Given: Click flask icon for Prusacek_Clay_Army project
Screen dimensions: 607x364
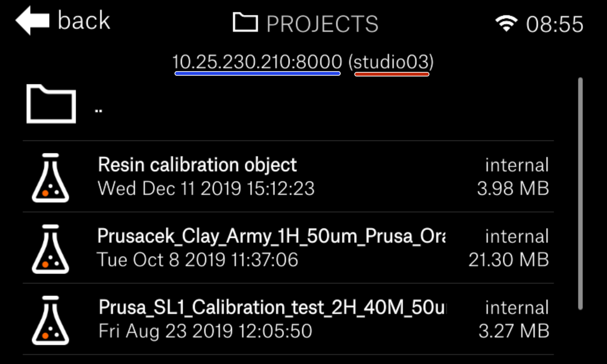Looking at the screenshot, I should 50,249.
